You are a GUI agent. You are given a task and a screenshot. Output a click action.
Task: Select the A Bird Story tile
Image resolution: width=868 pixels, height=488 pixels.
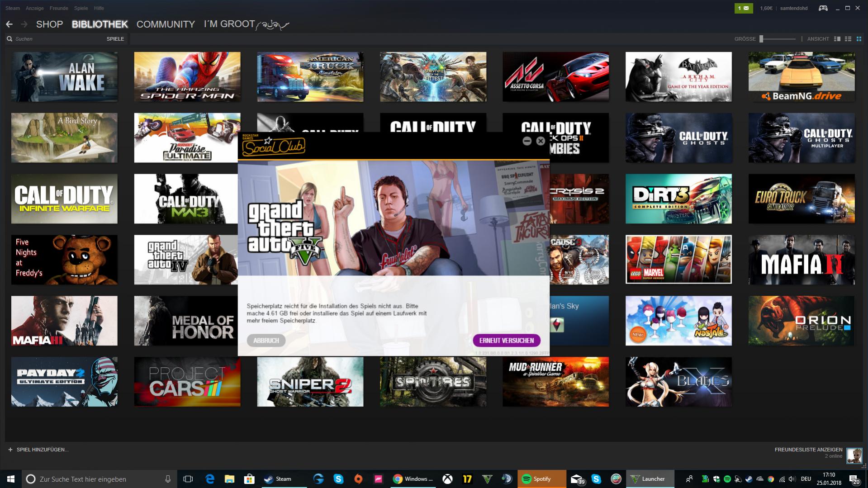coord(64,138)
